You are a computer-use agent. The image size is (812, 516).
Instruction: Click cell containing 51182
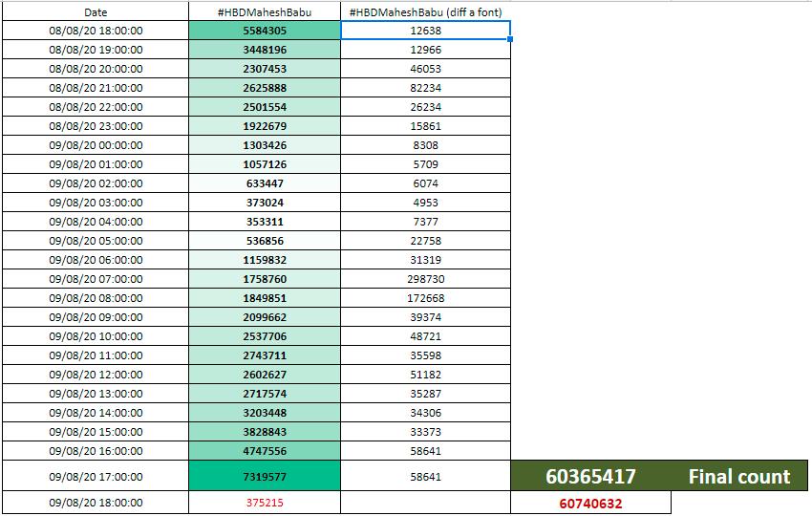(x=425, y=375)
